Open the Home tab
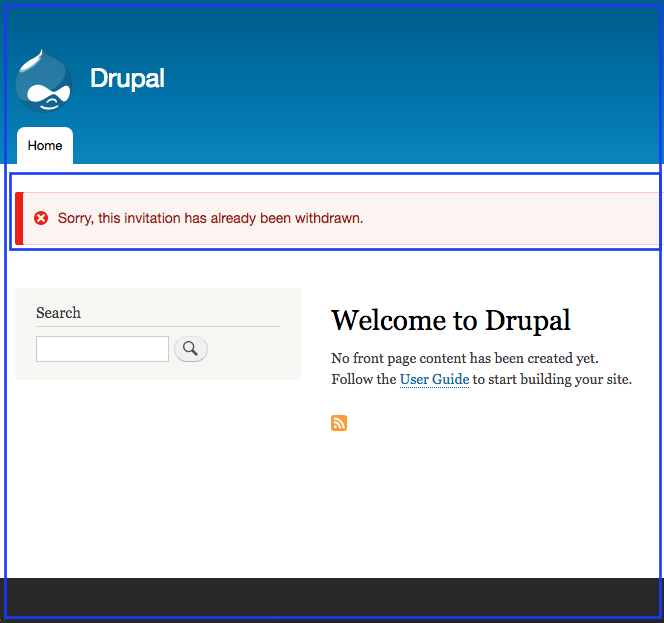The image size is (664, 623). point(45,145)
